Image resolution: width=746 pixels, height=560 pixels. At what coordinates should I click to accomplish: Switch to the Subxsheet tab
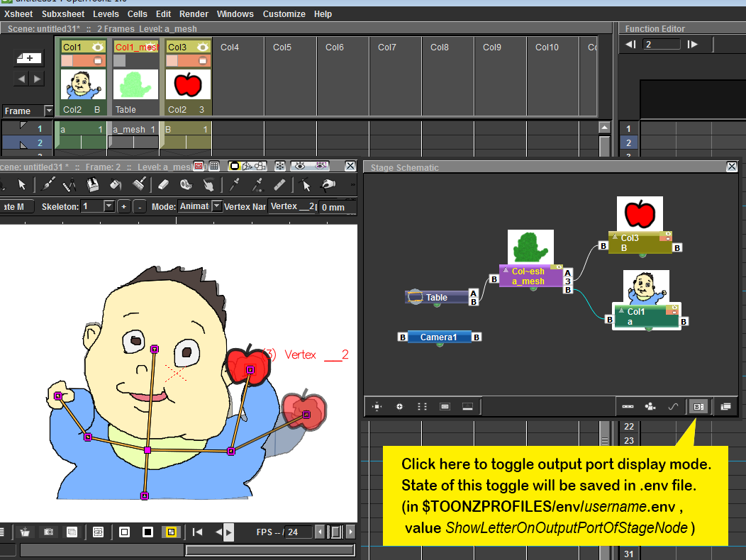63,13
